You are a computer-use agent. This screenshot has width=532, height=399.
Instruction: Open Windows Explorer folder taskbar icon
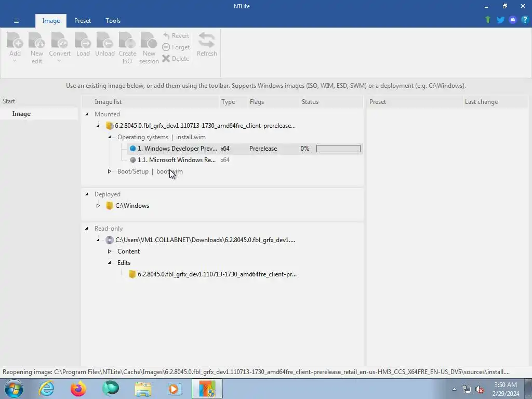point(143,389)
